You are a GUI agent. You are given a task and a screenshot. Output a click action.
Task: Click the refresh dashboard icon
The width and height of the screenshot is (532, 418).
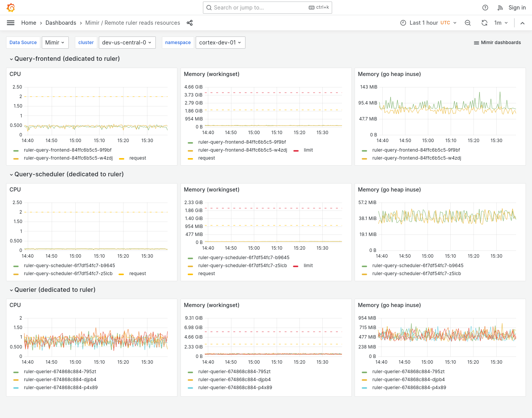(484, 23)
